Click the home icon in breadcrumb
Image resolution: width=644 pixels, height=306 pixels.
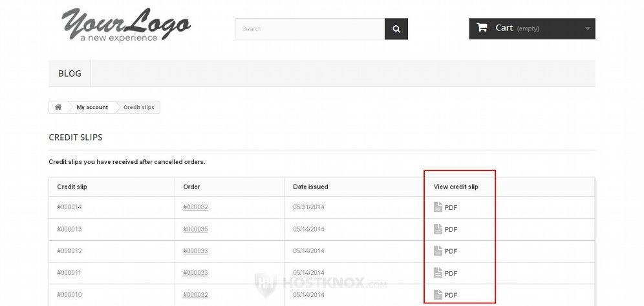tap(58, 107)
